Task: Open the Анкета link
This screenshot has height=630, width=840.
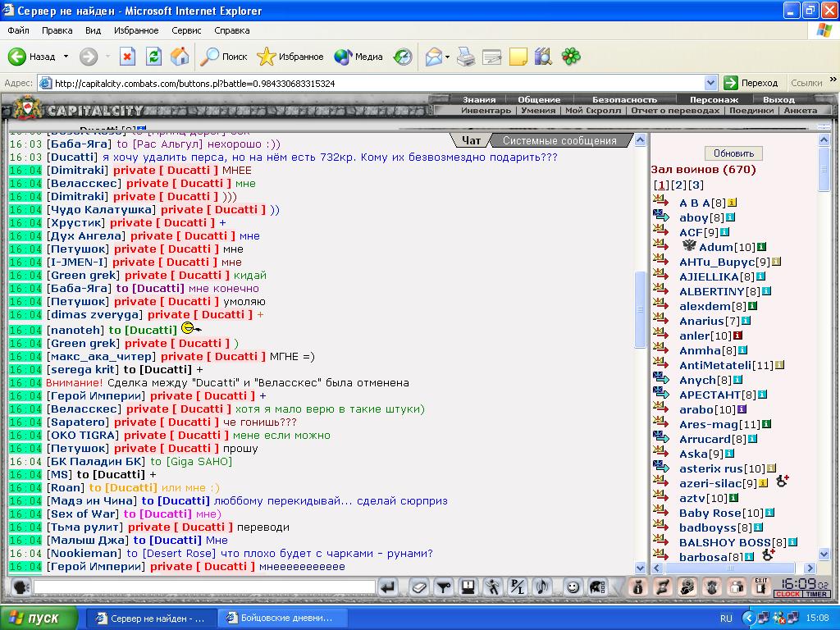Action: click(x=800, y=111)
